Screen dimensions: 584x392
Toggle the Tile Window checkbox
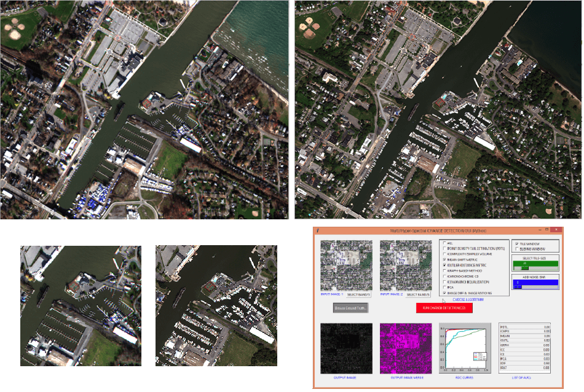click(x=516, y=243)
